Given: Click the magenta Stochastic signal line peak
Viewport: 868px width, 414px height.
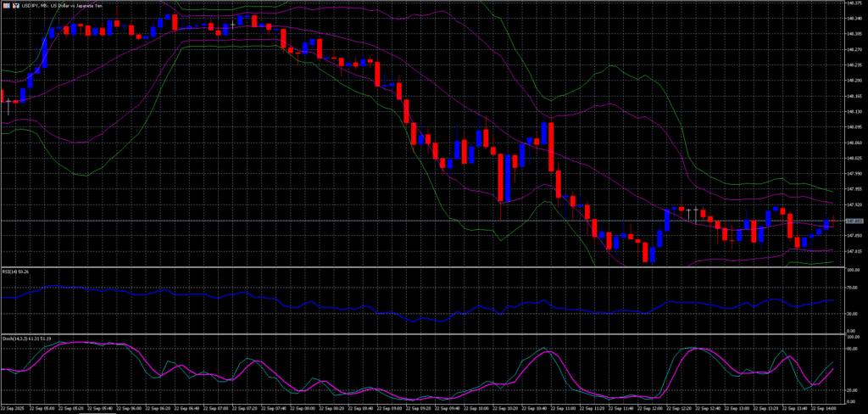Looking at the screenshot, I should tap(85, 343).
